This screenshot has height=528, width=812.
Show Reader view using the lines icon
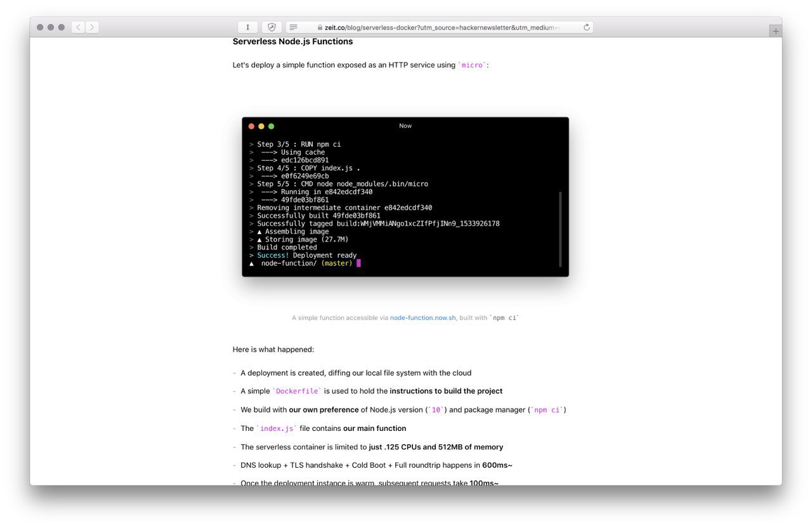tap(294, 27)
